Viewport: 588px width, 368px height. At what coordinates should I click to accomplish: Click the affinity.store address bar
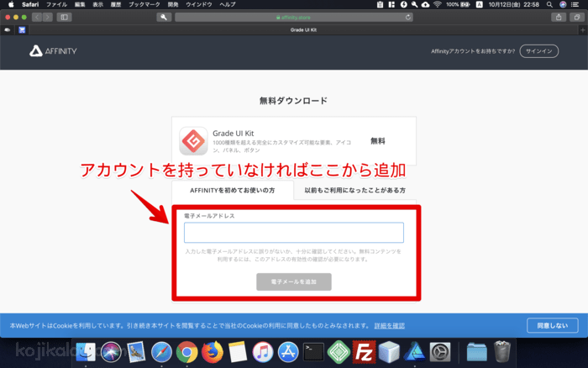(294, 18)
